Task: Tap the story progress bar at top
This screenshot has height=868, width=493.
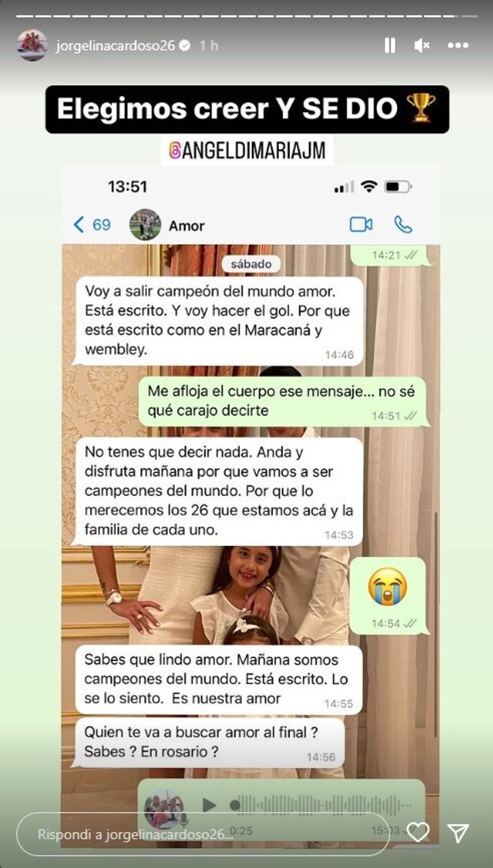Action: pos(247,16)
